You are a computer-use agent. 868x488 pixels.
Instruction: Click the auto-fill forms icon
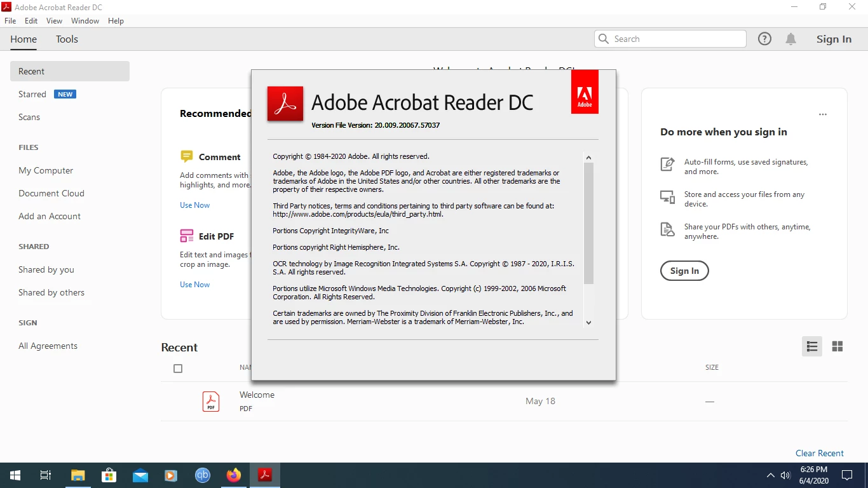coord(667,164)
